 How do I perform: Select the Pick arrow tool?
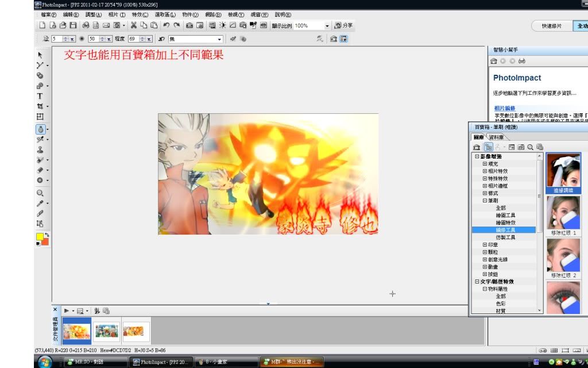(x=40, y=55)
